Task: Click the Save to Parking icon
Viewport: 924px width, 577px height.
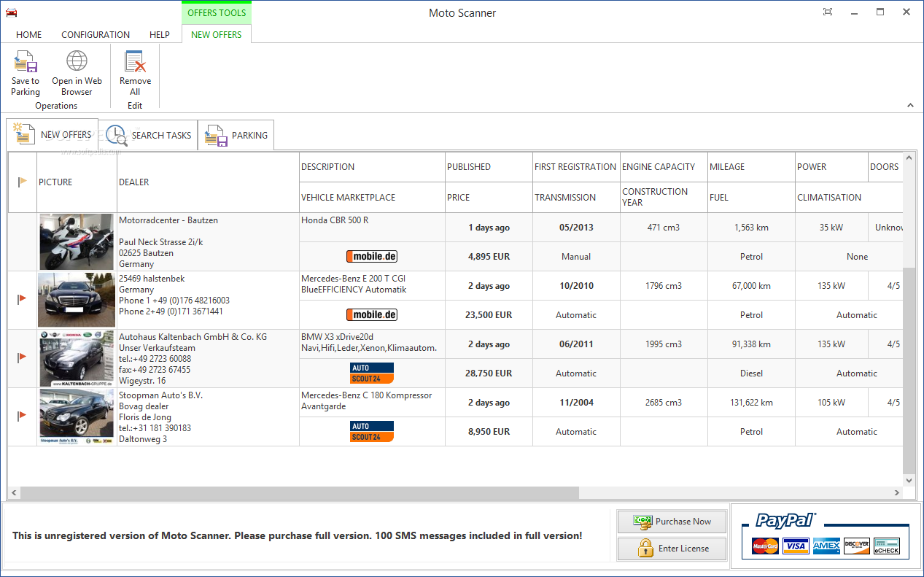Action: [x=26, y=62]
